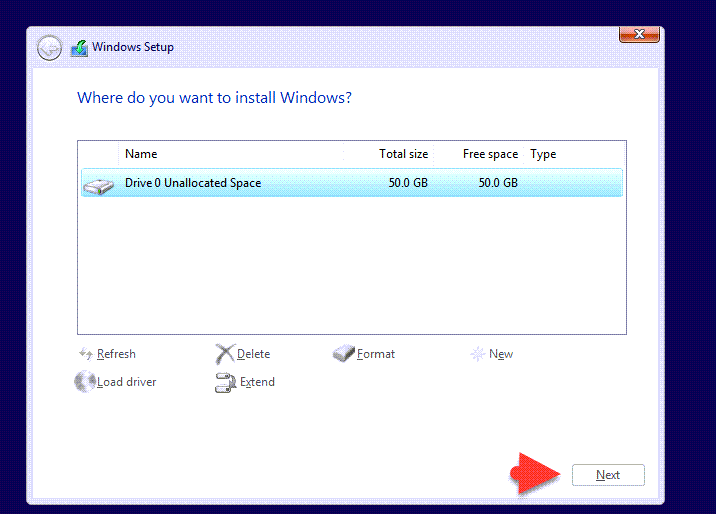Click the New partition star icon

pos(477,354)
